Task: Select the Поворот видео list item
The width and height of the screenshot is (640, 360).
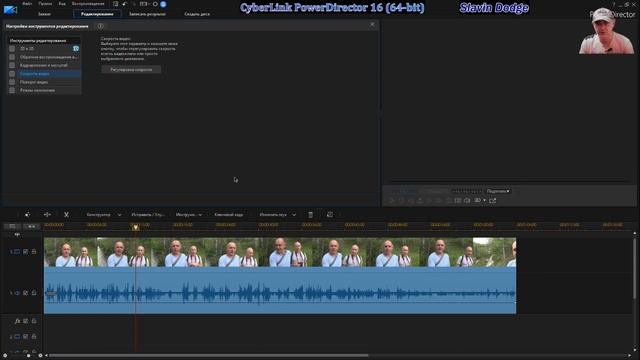Action: pos(49,82)
